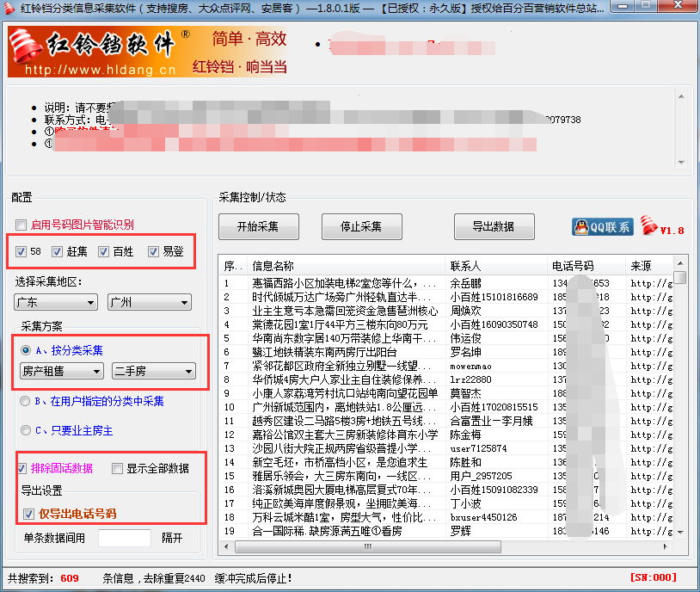Viewport: 700px width, 592px height.
Task: Toggle the 易登 source checkbox
Action: pos(154,251)
